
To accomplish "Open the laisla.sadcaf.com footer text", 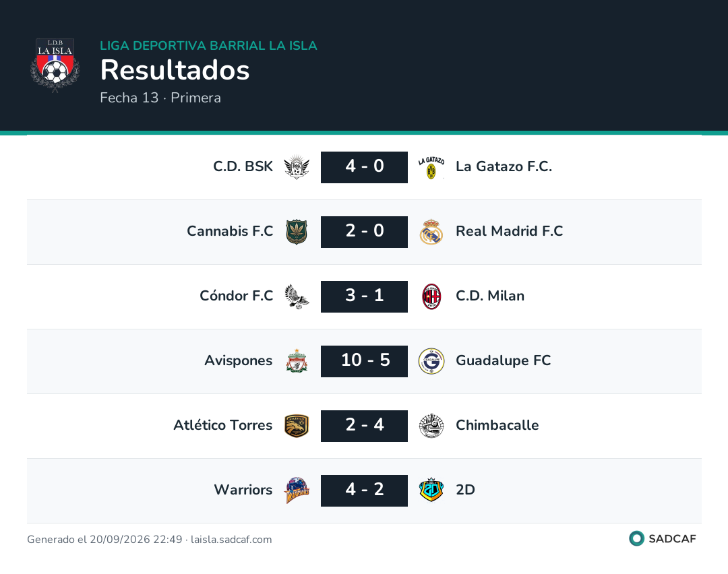I will click(231, 539).
